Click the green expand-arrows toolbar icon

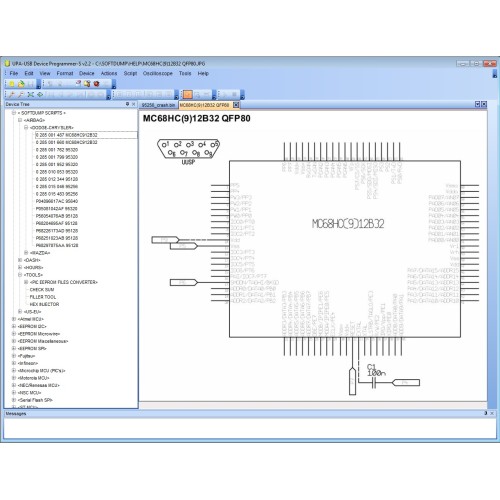[31, 95]
